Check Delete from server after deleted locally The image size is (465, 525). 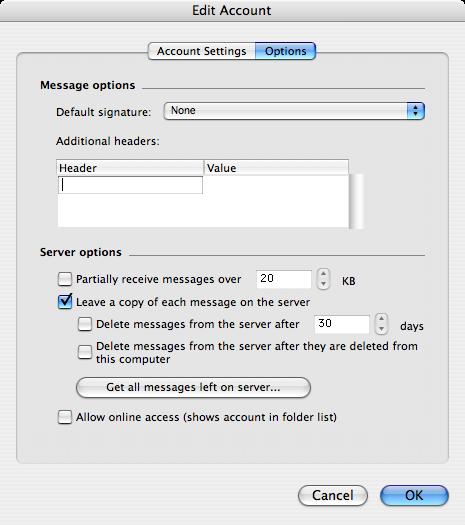(x=85, y=352)
